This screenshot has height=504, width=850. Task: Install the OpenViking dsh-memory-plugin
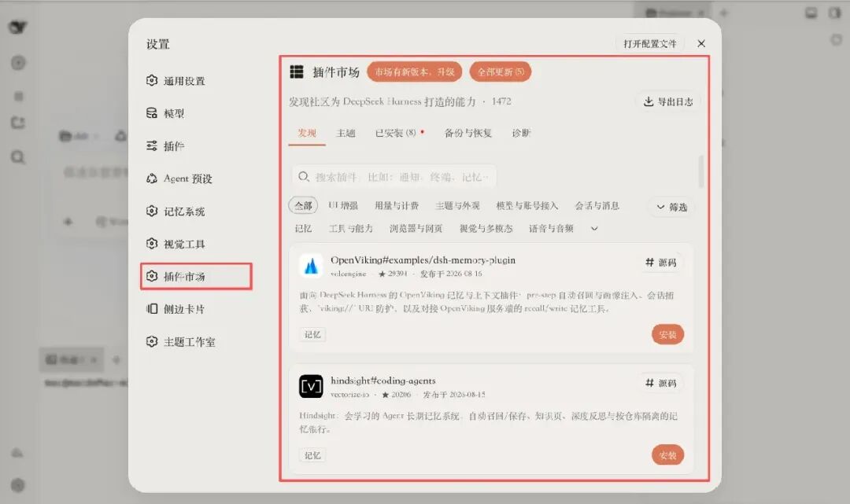point(667,334)
